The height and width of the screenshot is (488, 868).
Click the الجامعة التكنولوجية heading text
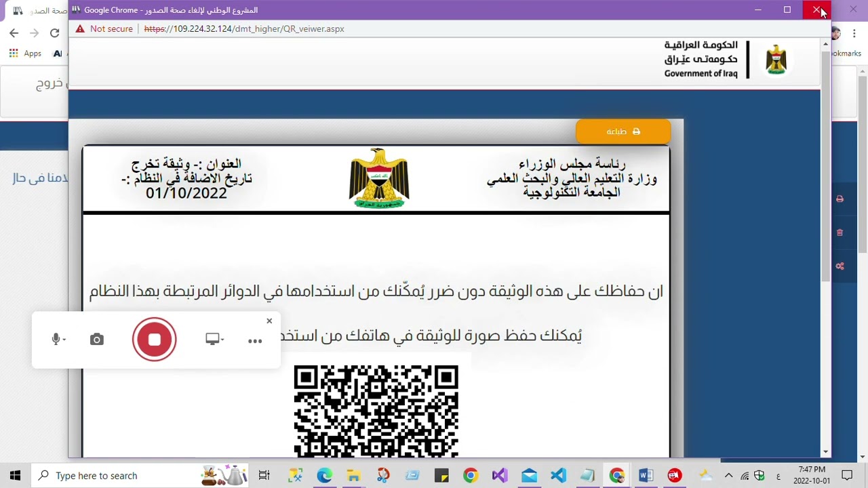[572, 192]
